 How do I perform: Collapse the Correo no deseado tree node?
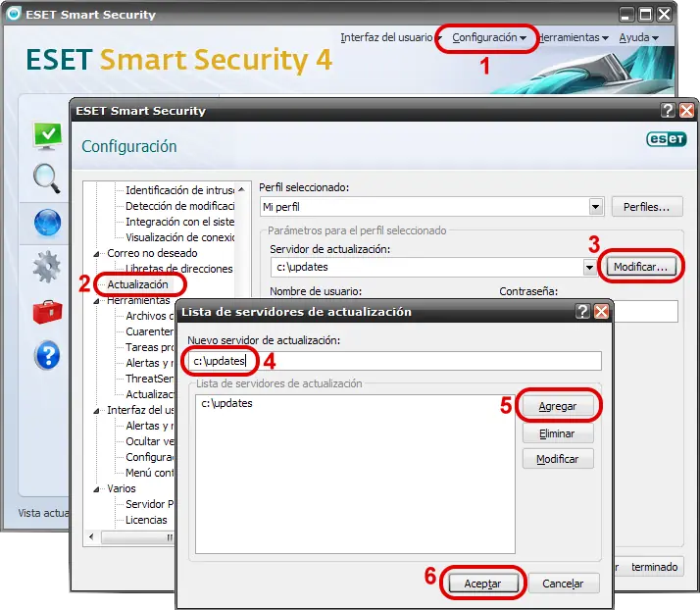[96, 254]
